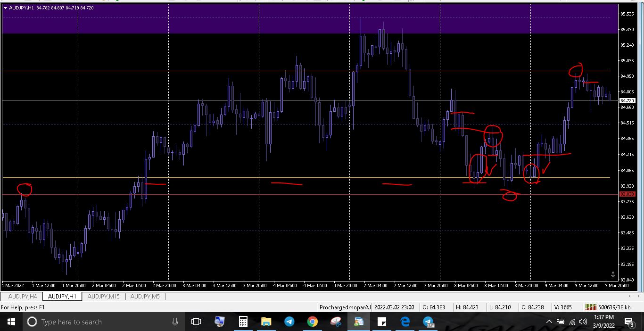Open Microsoft Edge from the taskbar

[405, 322]
